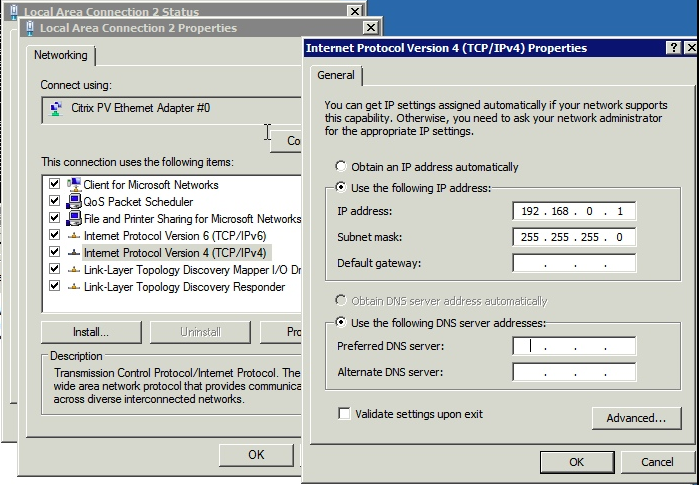Click the Properties button beside Uninstall
The width and height of the screenshot is (700, 486).
point(281,332)
